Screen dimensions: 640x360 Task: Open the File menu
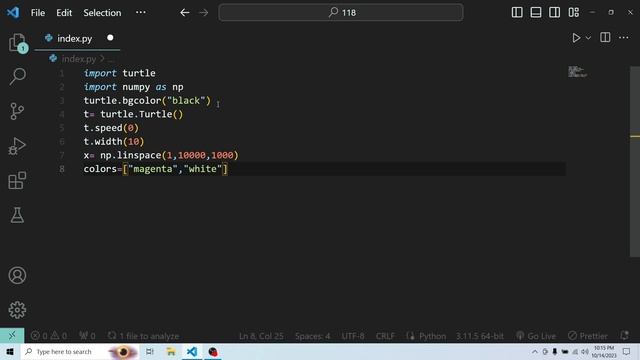[38, 13]
